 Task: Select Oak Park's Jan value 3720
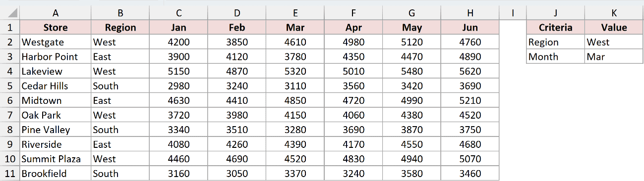(179, 115)
